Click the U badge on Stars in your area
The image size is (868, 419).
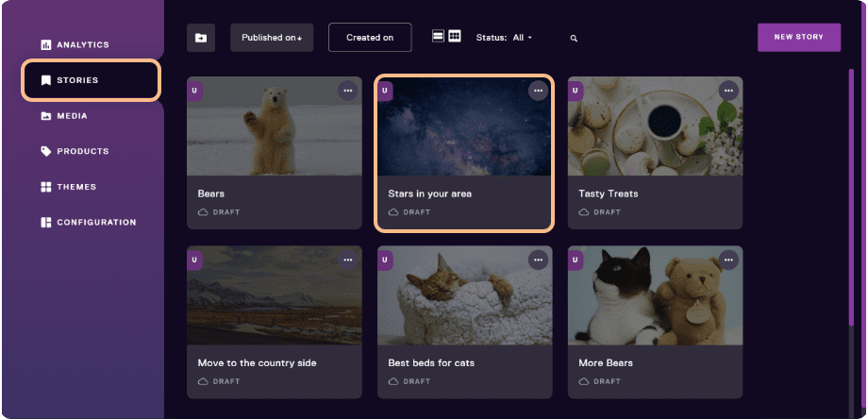(385, 91)
